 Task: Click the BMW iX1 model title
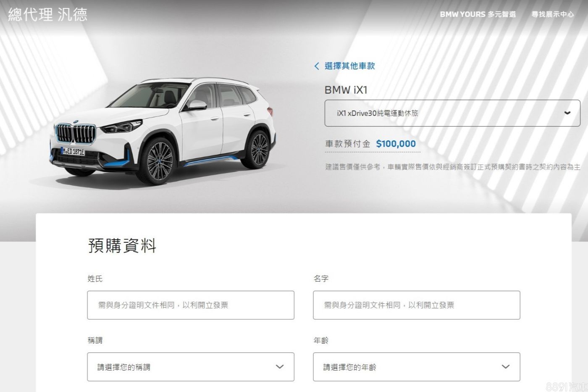pyautogui.click(x=346, y=90)
